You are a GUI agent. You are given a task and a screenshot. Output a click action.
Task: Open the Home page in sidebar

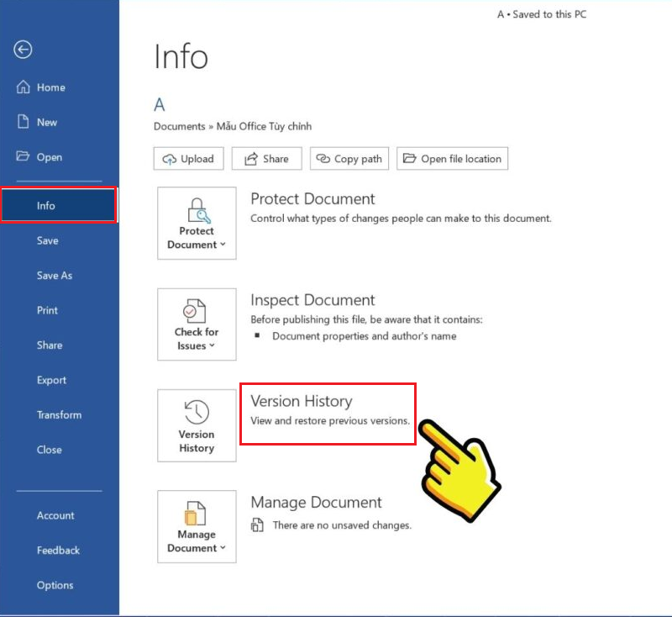50,87
